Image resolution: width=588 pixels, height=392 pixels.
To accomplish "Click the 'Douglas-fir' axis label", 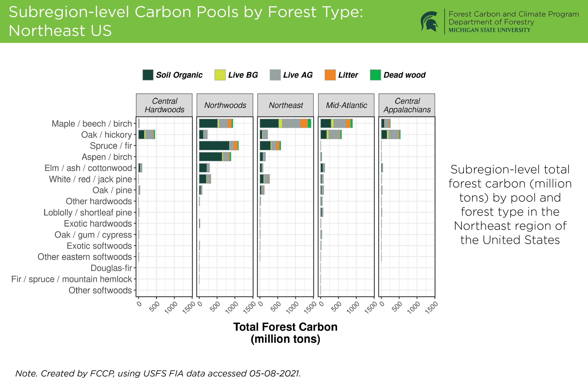I will point(111,268).
